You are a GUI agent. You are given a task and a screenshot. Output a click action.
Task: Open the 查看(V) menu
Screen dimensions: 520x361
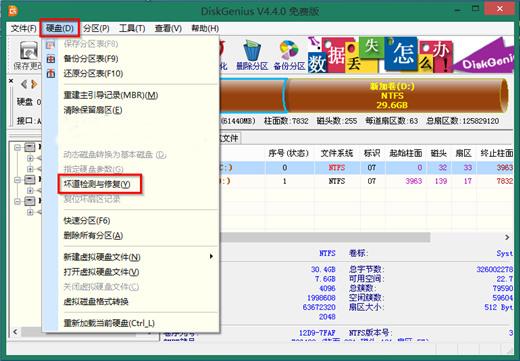pyautogui.click(x=168, y=28)
